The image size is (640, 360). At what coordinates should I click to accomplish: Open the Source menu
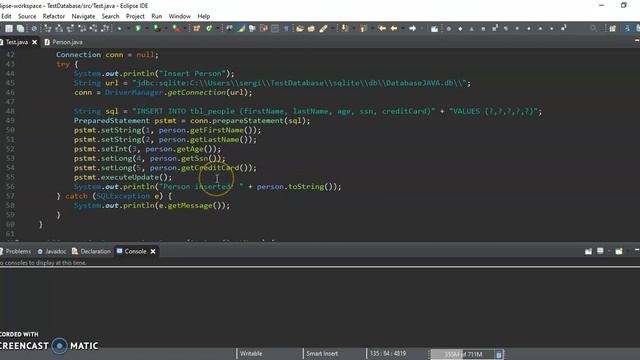pos(27,16)
